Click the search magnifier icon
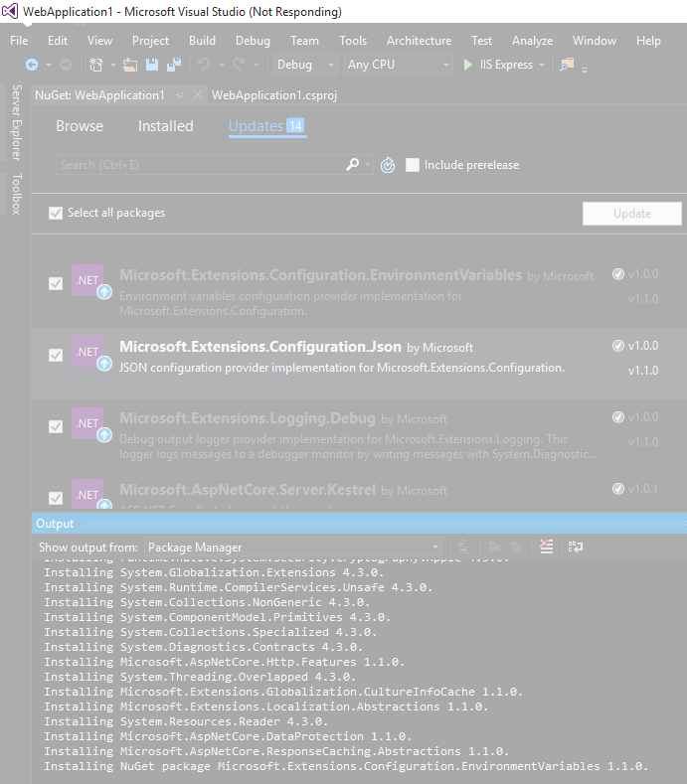Viewport: 687px width, 784px height. point(353,164)
